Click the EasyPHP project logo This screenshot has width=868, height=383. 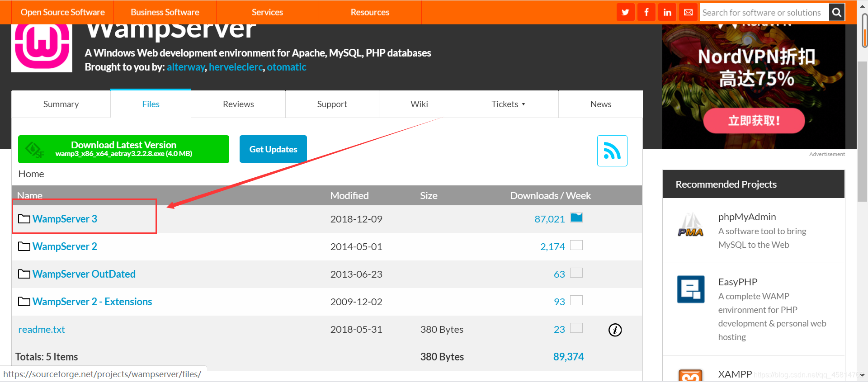tap(690, 289)
